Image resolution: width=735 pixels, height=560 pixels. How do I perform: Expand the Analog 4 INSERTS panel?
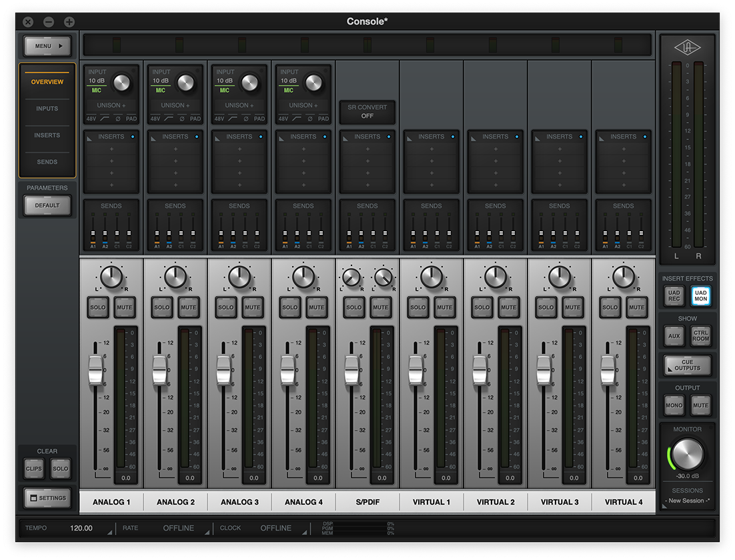coord(281,138)
